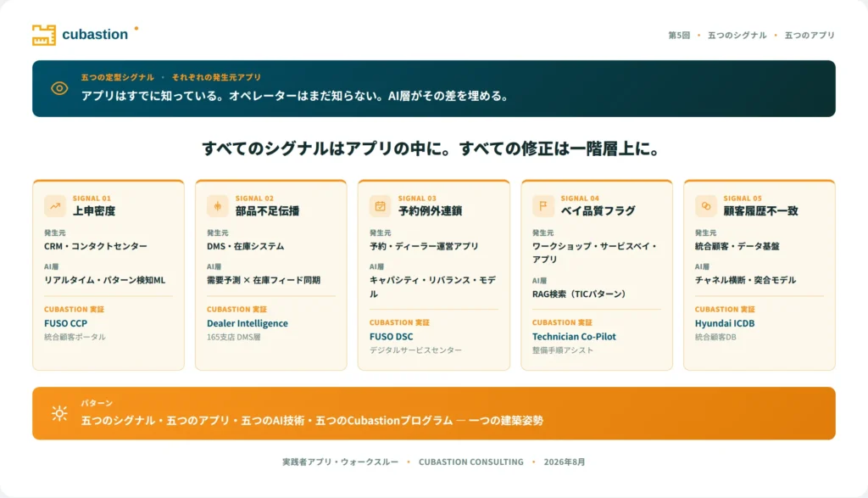Image resolution: width=868 pixels, height=498 pixels.
Task: Click the SIGNAL 03 label
Action: [417, 198]
